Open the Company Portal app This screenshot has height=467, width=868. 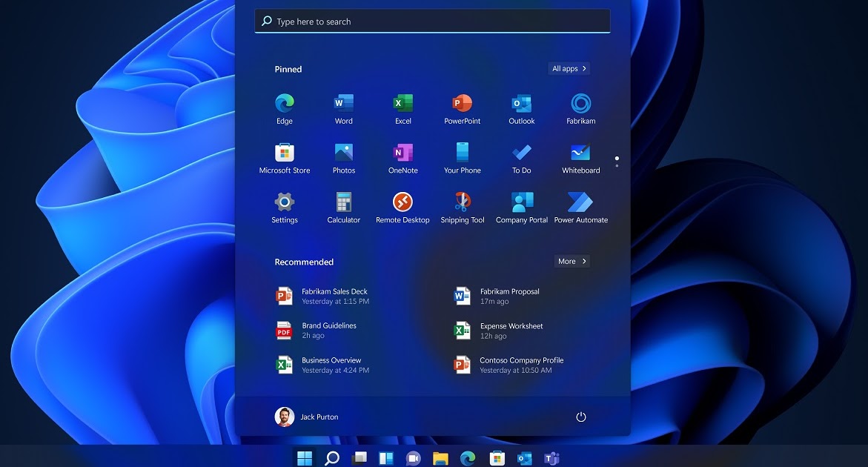[x=521, y=208]
